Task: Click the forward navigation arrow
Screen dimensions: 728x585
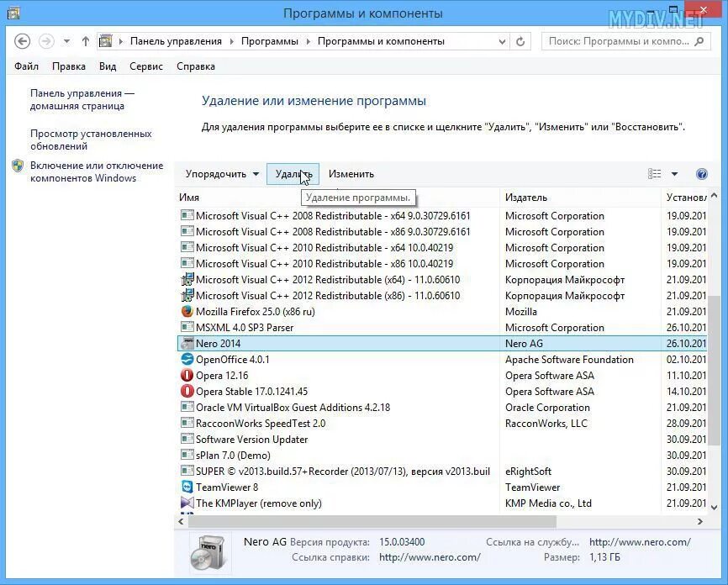Action: pos(46,41)
